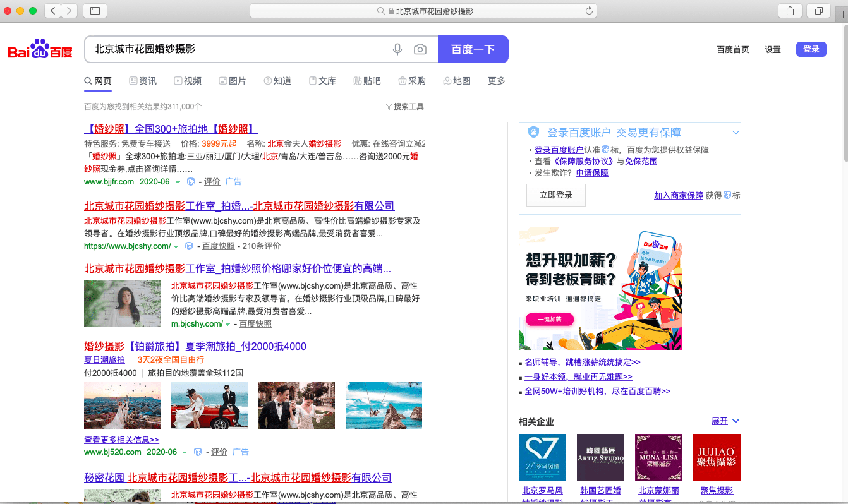
Task: Open image search camera icon
Action: (420, 49)
